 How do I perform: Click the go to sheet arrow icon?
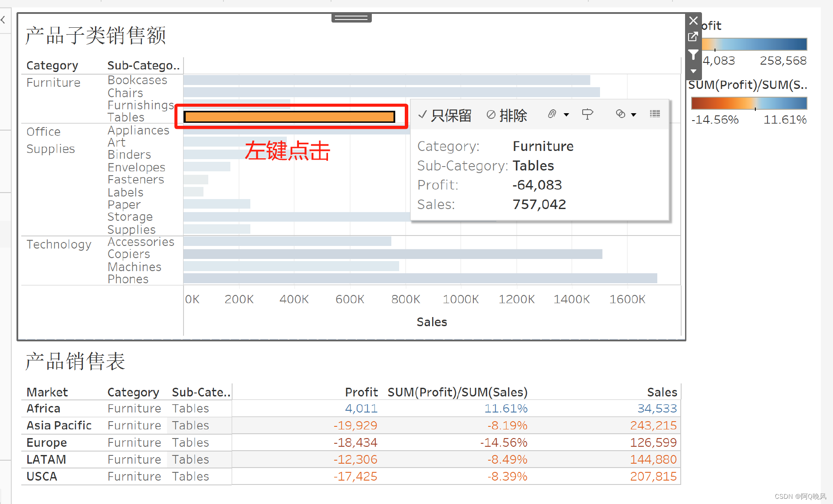click(x=693, y=37)
